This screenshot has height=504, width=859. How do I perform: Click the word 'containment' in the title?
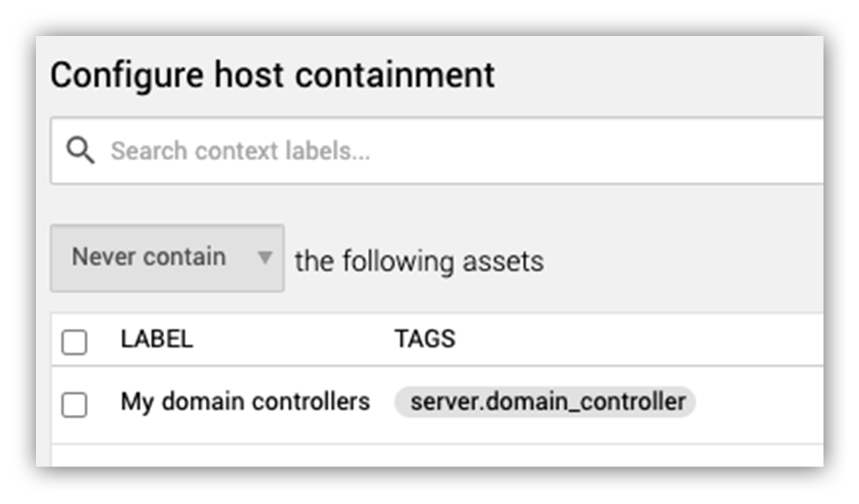395,74
